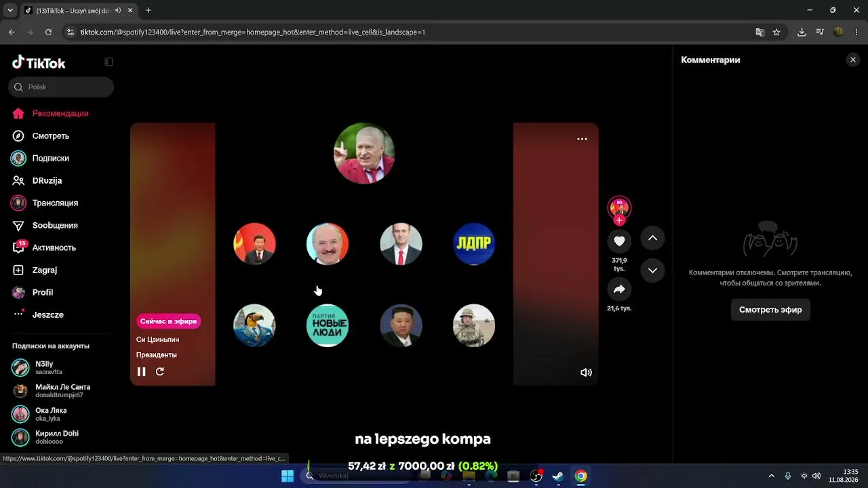Click the Смотреть эфир button
Screen dimensions: 868x488
click(770, 310)
